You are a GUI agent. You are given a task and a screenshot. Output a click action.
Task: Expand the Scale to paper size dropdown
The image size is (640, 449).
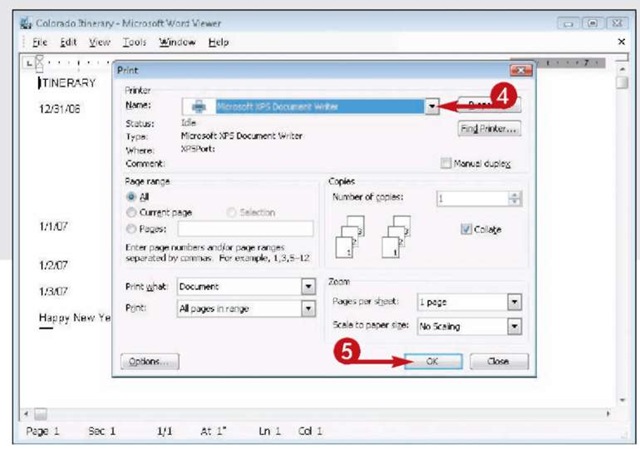[514, 326]
